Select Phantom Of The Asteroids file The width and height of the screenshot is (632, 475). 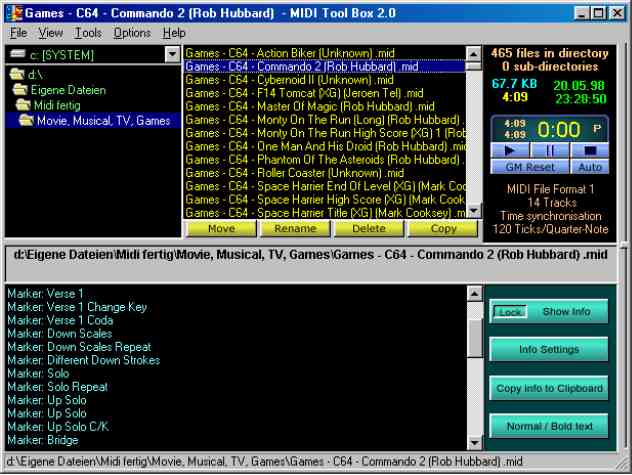[x=325, y=160]
